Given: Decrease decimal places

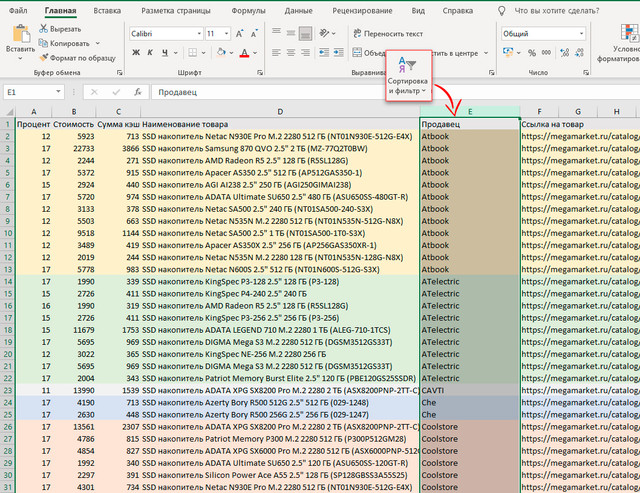Looking at the screenshot, I should pyautogui.click(x=579, y=53).
